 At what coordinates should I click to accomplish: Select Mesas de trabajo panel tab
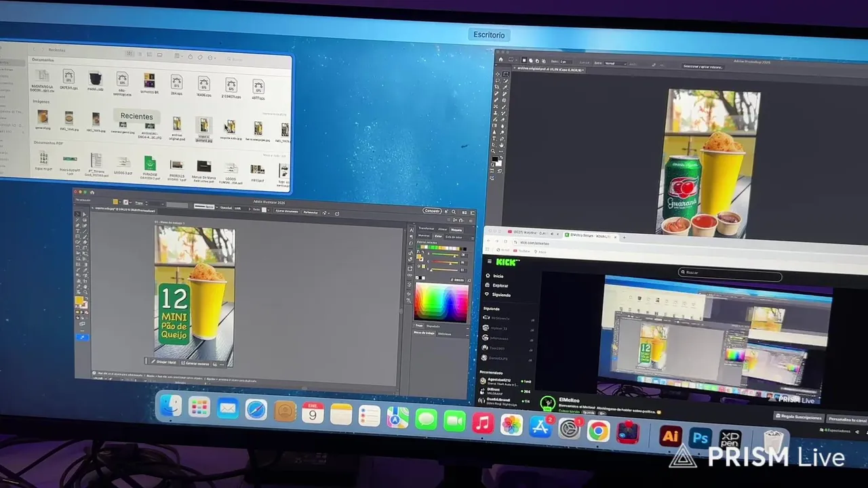point(425,333)
